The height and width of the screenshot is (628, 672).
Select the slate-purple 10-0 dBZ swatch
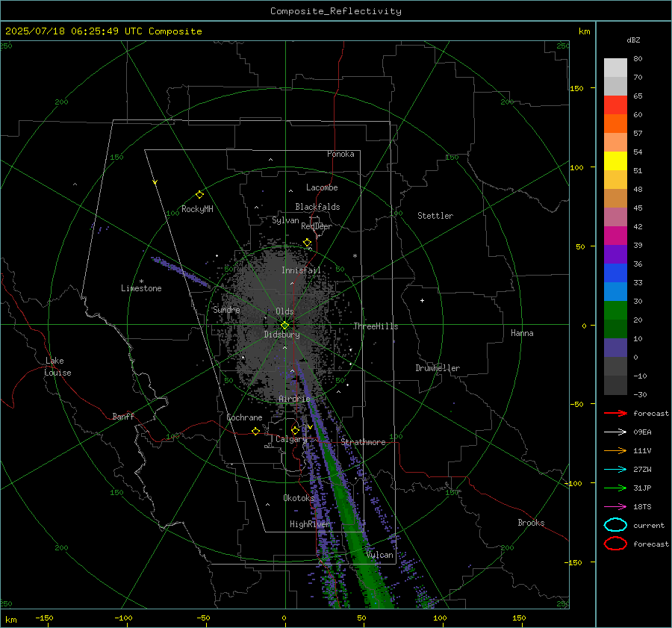click(615, 347)
